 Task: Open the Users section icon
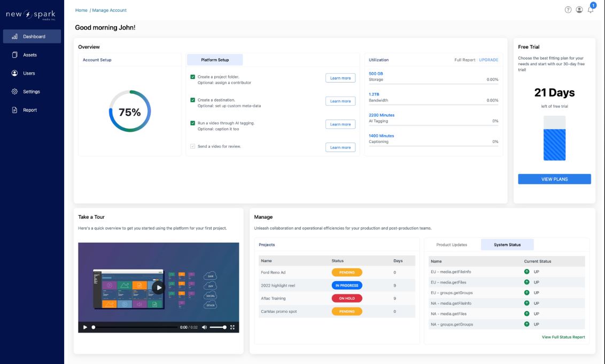15,73
